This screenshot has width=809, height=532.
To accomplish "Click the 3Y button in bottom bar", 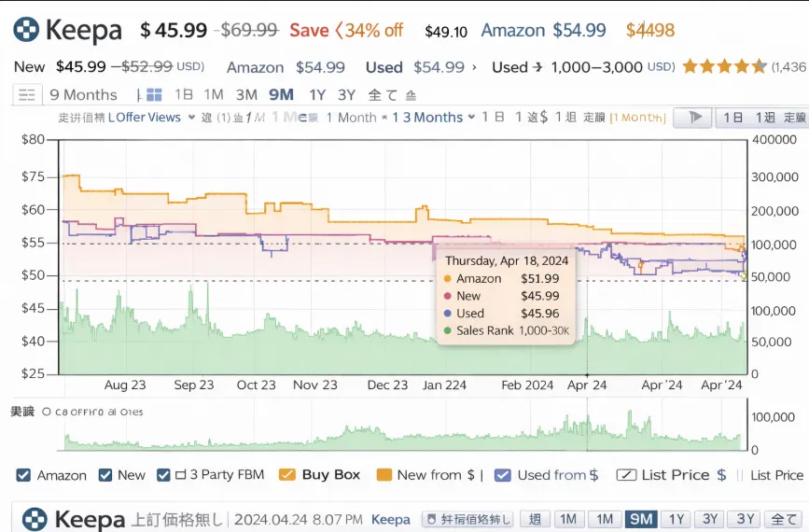I will [x=711, y=519].
